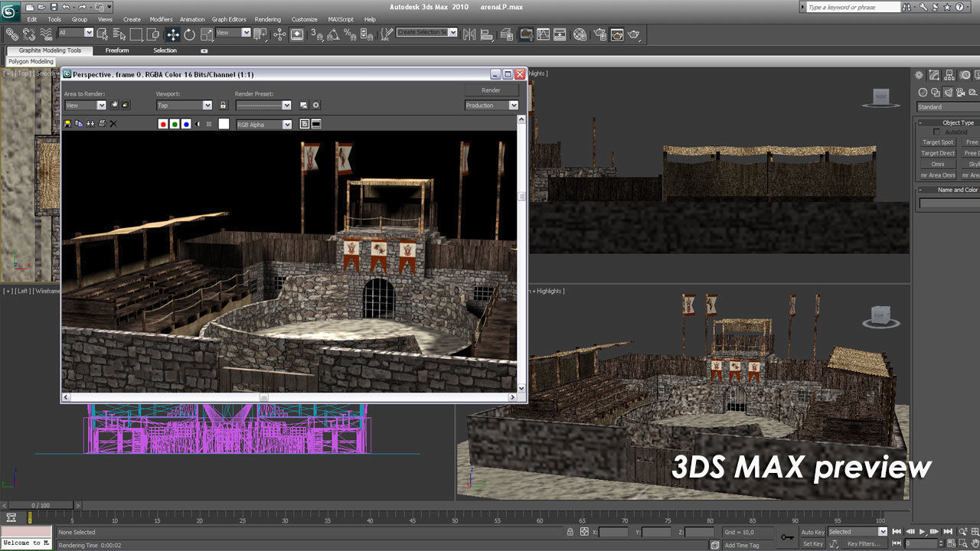Print the rendered image
Viewport: 980px width, 551px height.
click(102, 123)
